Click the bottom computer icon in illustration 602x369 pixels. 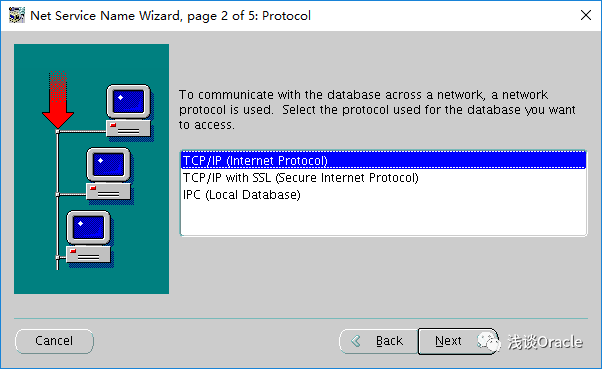coord(89,237)
